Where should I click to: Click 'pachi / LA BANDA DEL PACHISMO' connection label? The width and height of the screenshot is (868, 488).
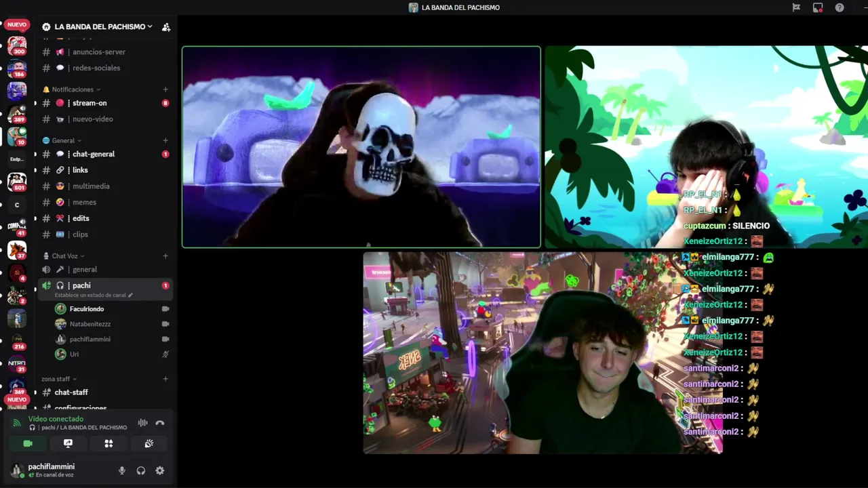tap(83, 428)
